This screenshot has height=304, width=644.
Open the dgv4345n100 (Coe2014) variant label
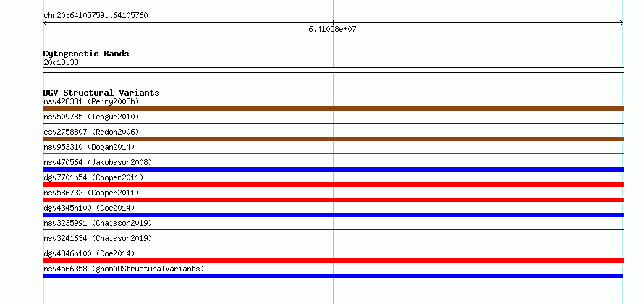click(x=89, y=208)
